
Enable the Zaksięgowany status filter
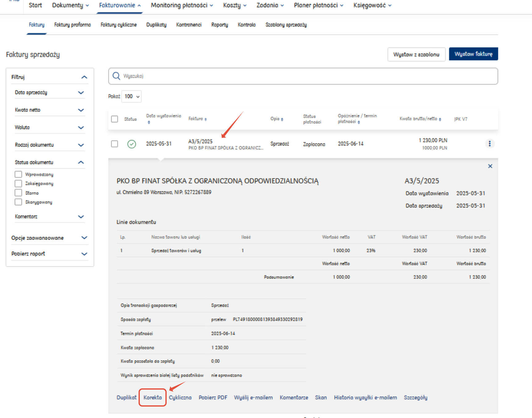19,184
